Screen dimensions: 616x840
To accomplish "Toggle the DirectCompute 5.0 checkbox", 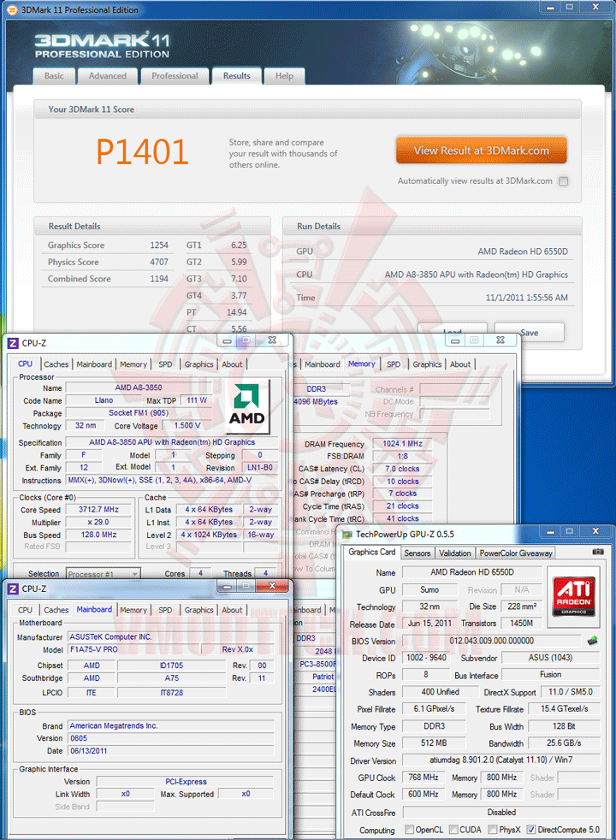I will pyautogui.click(x=530, y=829).
